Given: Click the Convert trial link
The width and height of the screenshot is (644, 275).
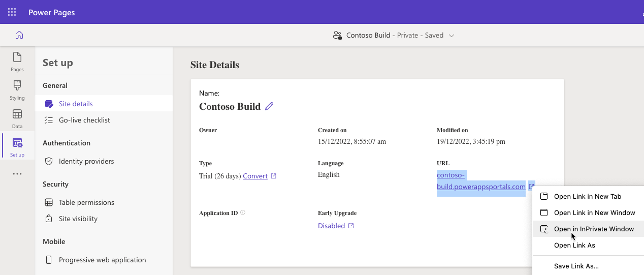Looking at the screenshot, I should tap(255, 176).
